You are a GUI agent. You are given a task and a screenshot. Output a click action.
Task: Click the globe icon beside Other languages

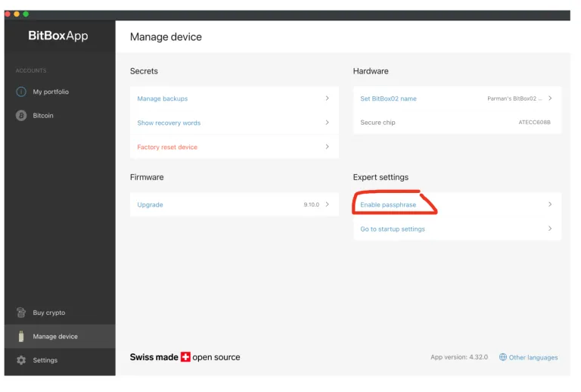pos(502,357)
